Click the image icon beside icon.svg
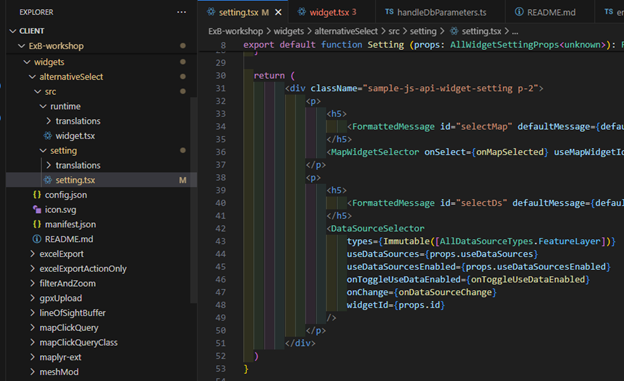The image size is (624, 381). [x=37, y=209]
